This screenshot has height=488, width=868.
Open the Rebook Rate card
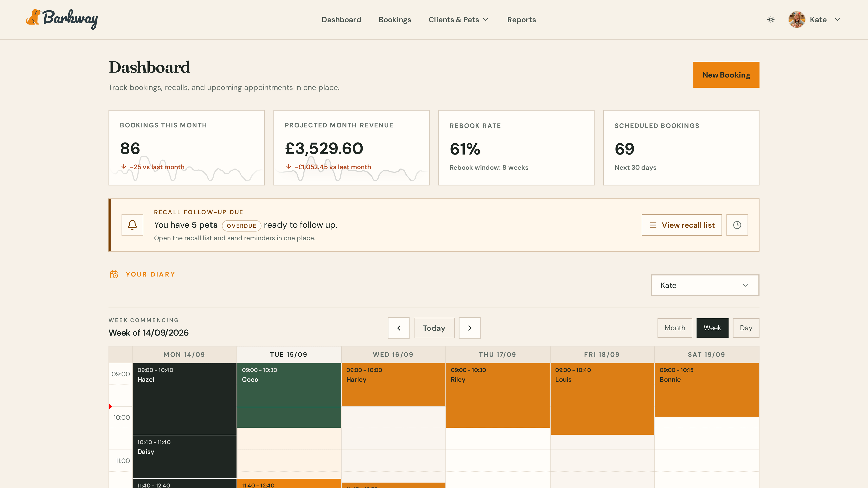click(x=516, y=148)
